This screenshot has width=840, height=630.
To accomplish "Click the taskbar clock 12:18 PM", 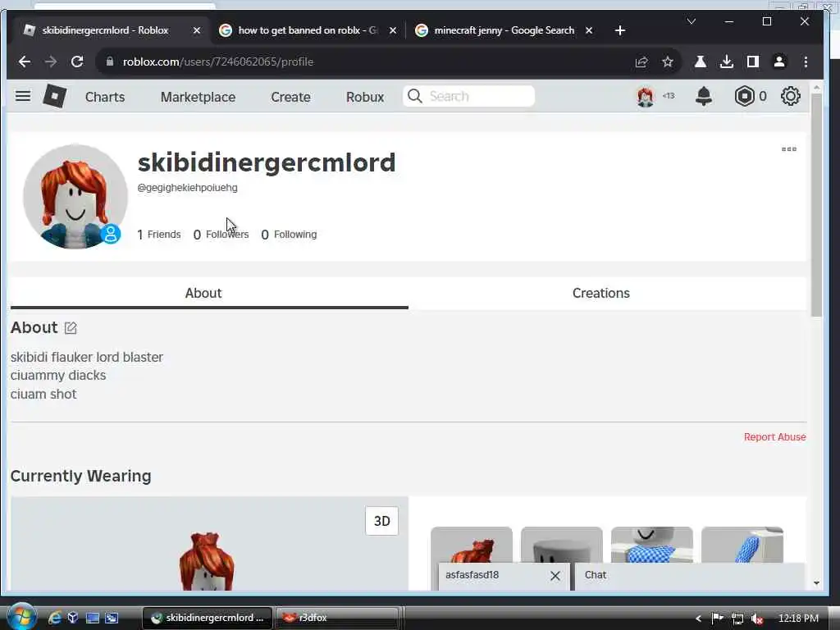I will click(798, 619).
